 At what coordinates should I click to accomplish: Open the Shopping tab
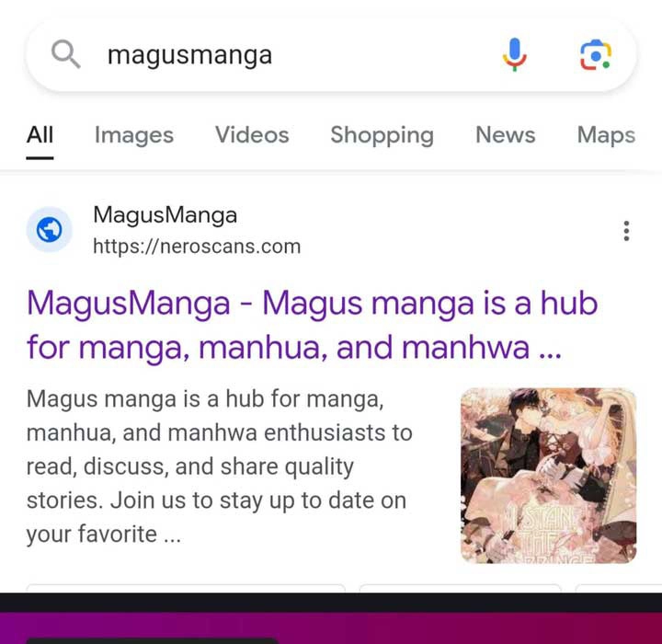click(x=382, y=135)
